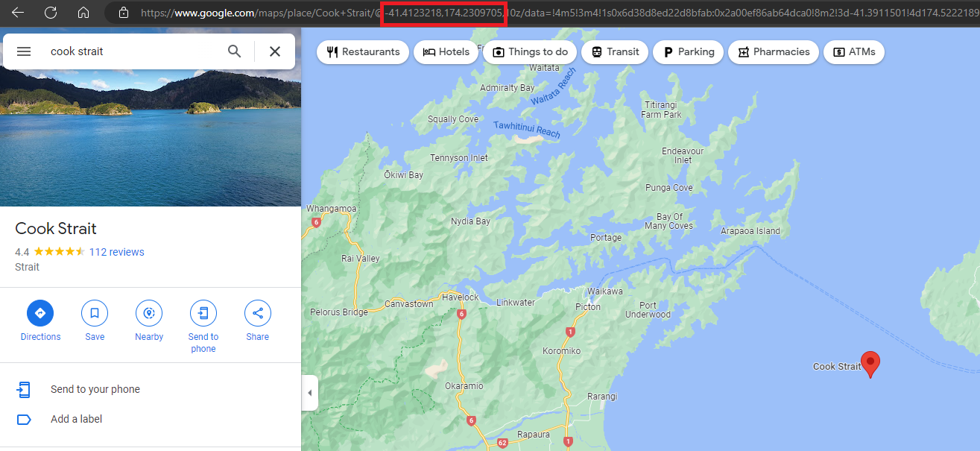Click the search magnifier icon

pyautogui.click(x=235, y=51)
